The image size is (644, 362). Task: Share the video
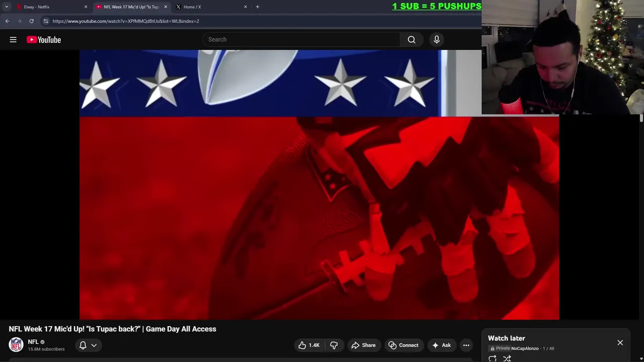pos(363,345)
